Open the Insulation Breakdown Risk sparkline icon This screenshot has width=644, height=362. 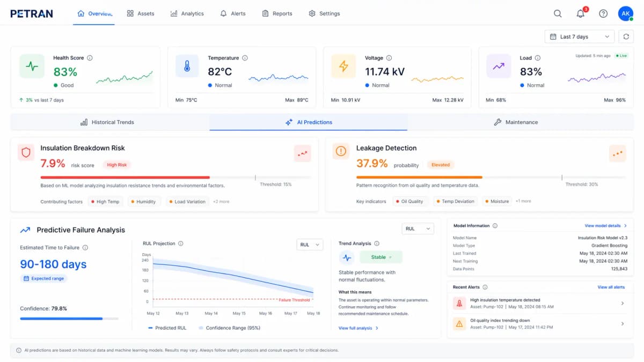click(x=302, y=153)
